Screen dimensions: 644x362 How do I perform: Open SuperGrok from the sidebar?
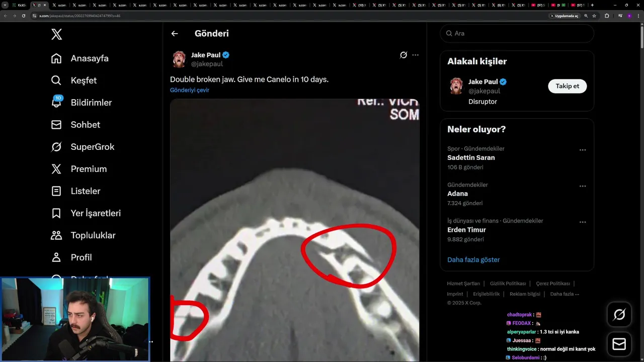[x=93, y=147]
